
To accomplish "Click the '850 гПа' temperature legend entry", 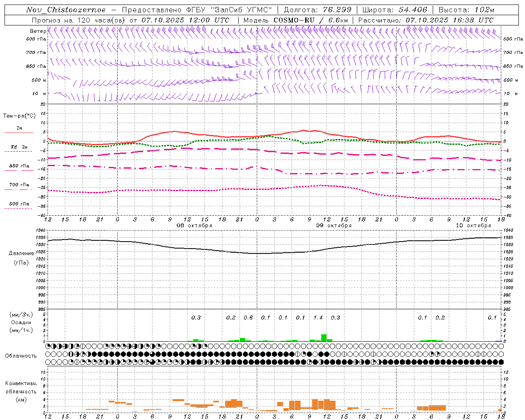I will (x=19, y=166).
